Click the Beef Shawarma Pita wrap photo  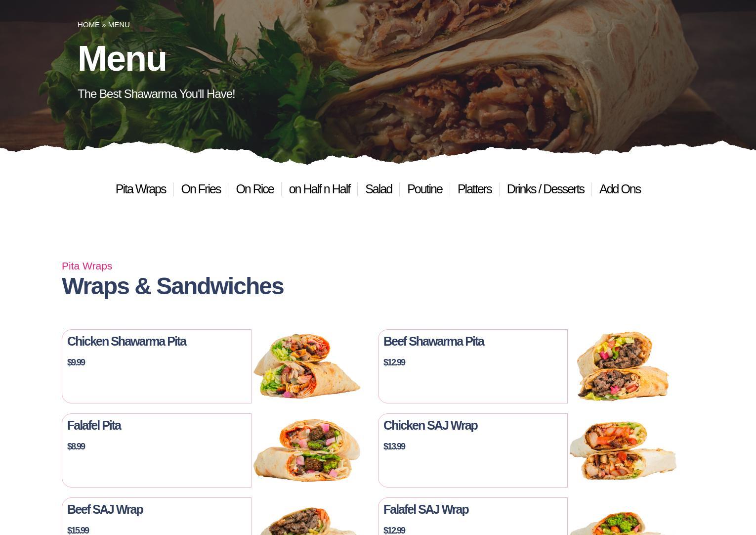point(623,366)
